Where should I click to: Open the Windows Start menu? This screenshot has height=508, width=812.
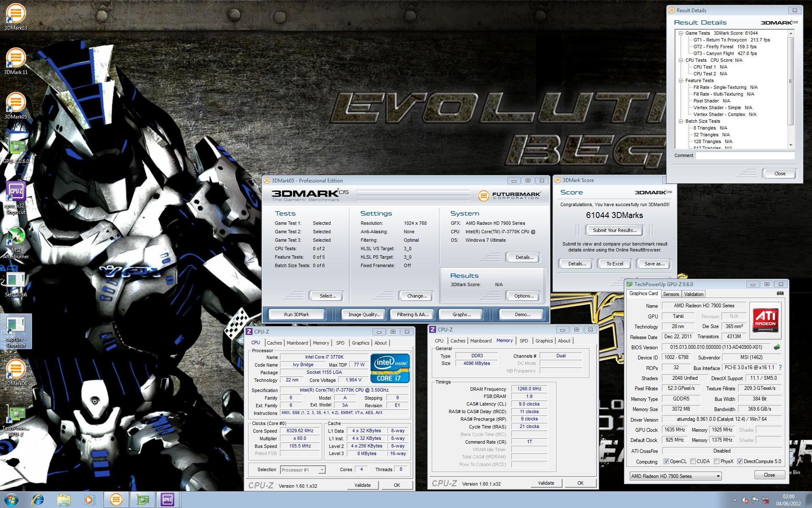coord(11,500)
